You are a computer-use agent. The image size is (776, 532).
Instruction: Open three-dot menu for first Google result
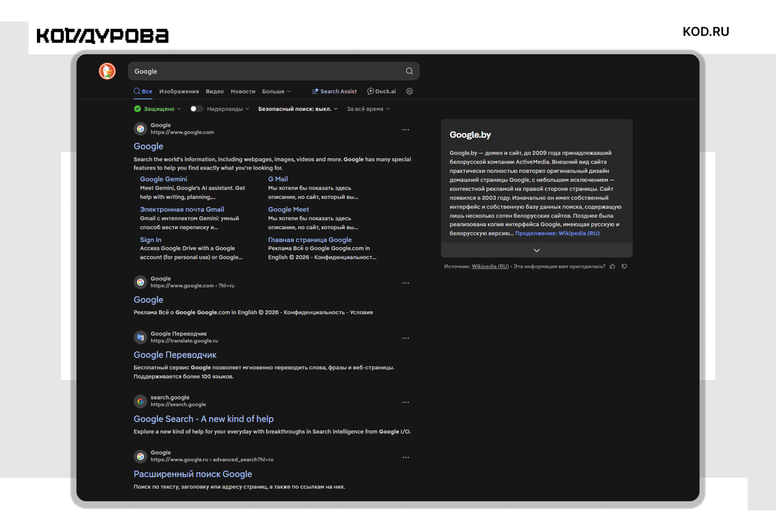pos(405,129)
